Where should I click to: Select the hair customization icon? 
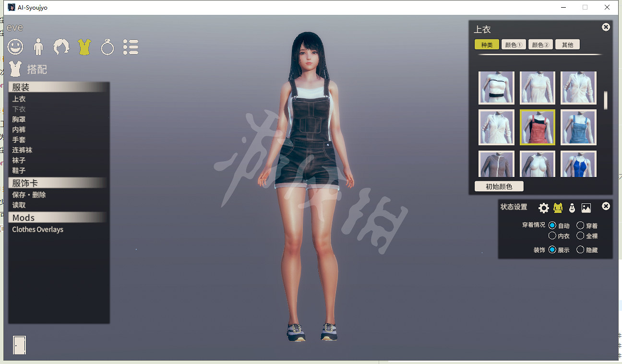click(x=61, y=47)
